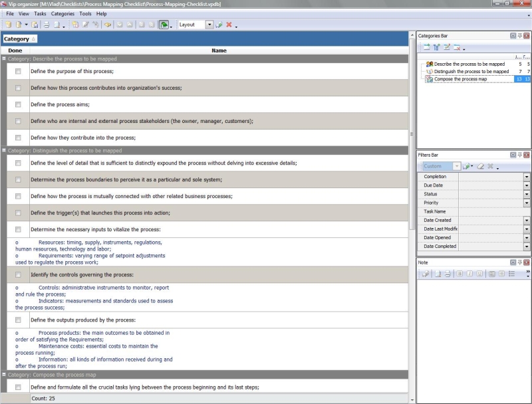
Task: Click the green flag toolbar button
Action: click(164, 25)
